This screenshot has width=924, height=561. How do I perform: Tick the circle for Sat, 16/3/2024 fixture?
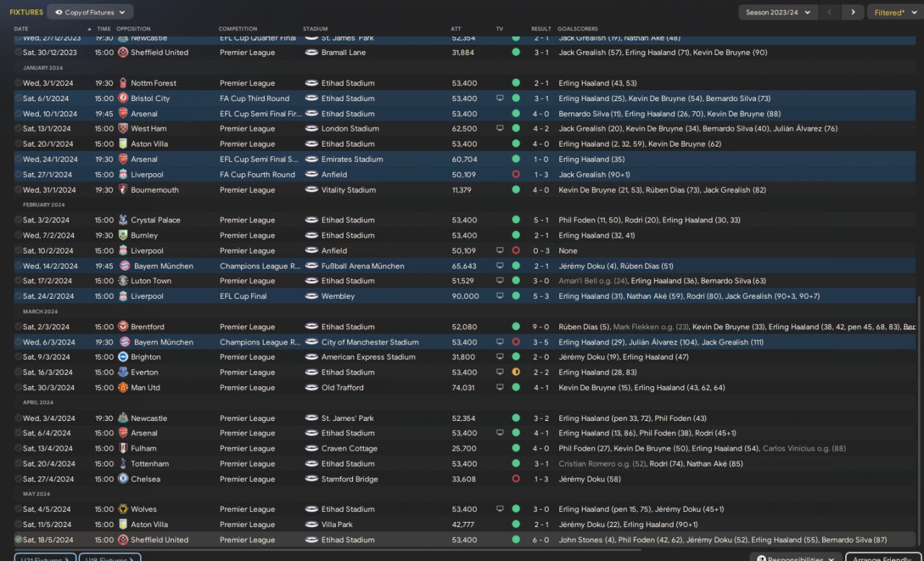tap(18, 373)
